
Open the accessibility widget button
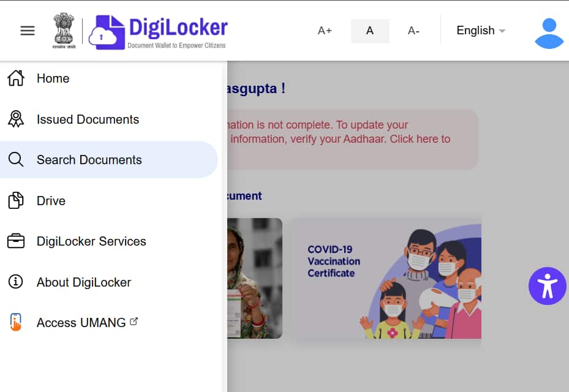547,286
